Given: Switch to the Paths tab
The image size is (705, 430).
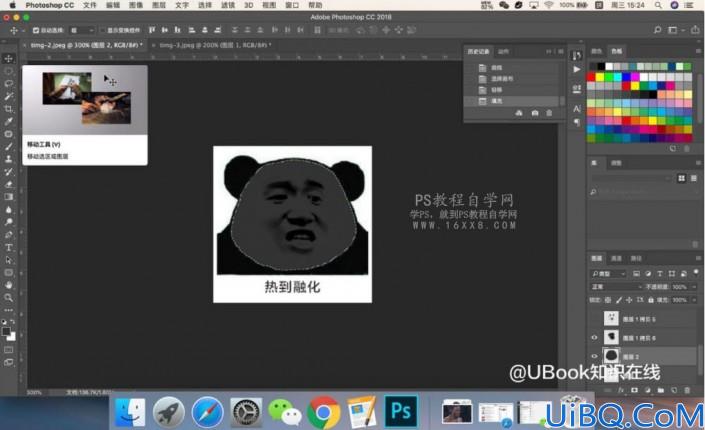Looking at the screenshot, I should [636, 258].
